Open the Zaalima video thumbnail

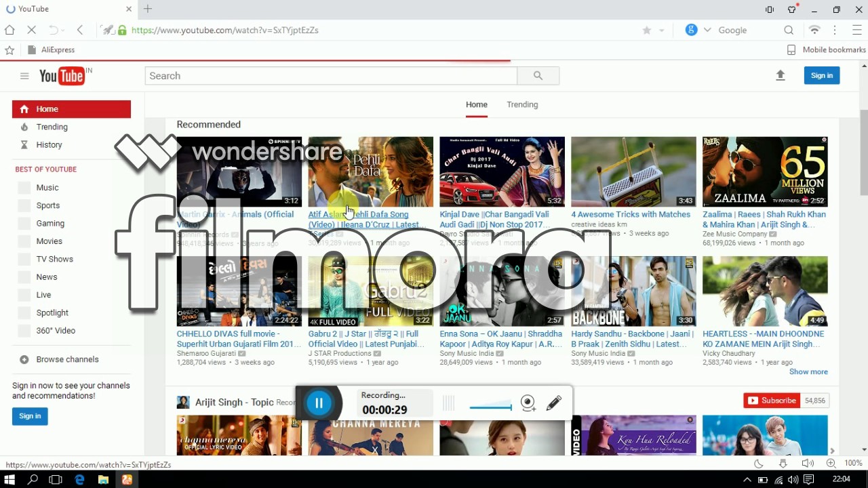(x=765, y=171)
